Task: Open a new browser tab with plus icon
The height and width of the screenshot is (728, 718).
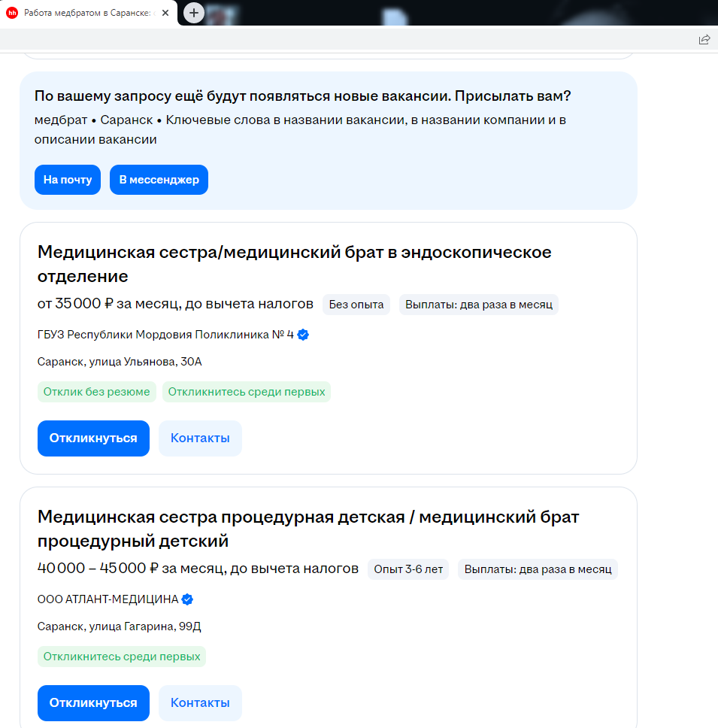Action: pos(193,13)
